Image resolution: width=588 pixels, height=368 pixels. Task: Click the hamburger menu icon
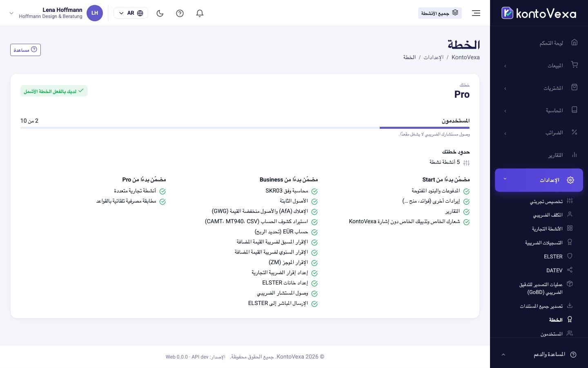click(476, 13)
